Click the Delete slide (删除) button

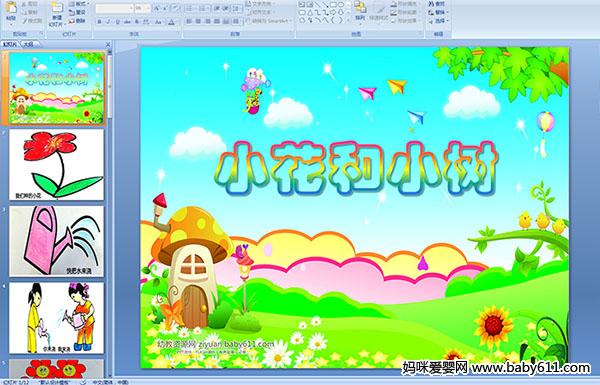pos(77,21)
